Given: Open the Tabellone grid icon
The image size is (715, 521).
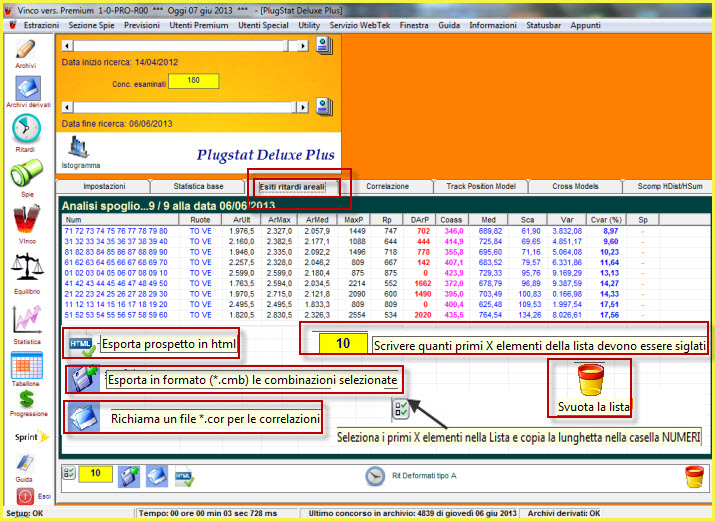Looking at the screenshot, I should pos(27,365).
